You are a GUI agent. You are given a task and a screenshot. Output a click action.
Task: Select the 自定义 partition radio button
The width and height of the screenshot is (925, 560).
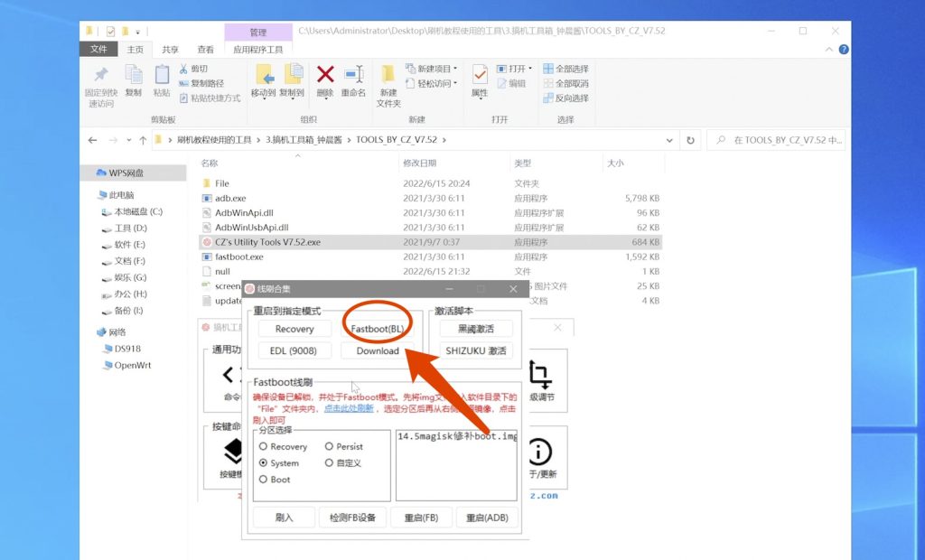coord(329,463)
